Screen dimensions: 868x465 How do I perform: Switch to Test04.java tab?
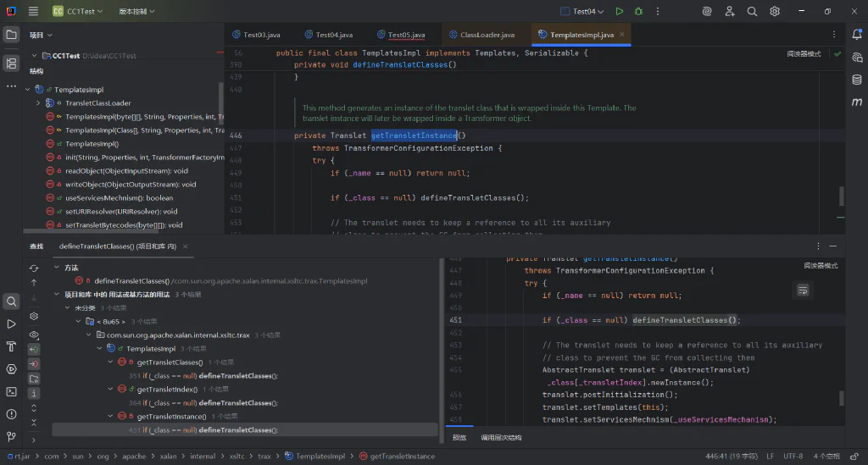pos(329,34)
